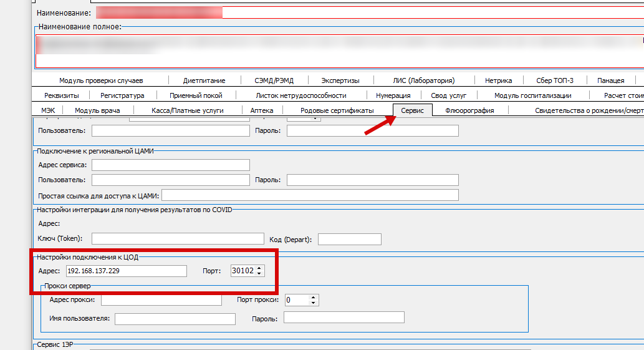Increase the ЦОД port value with up arrow
Screen dimensions: 644x350
pyautogui.click(x=259, y=268)
